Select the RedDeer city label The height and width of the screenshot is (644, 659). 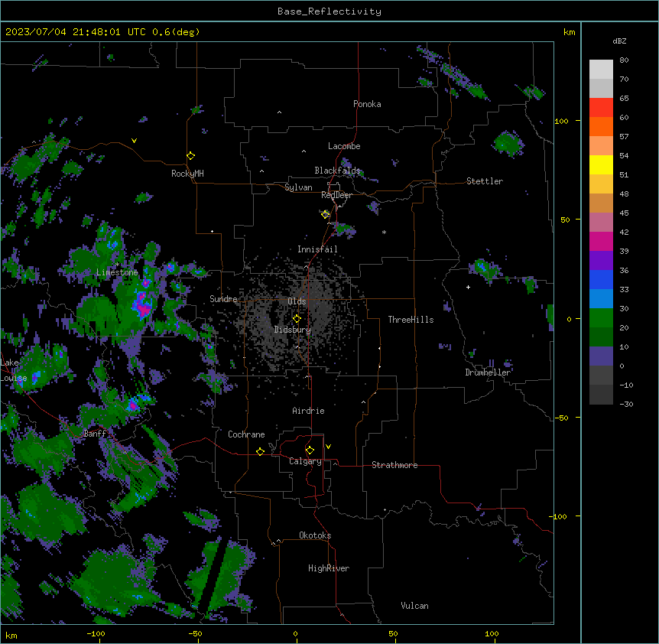(x=336, y=196)
